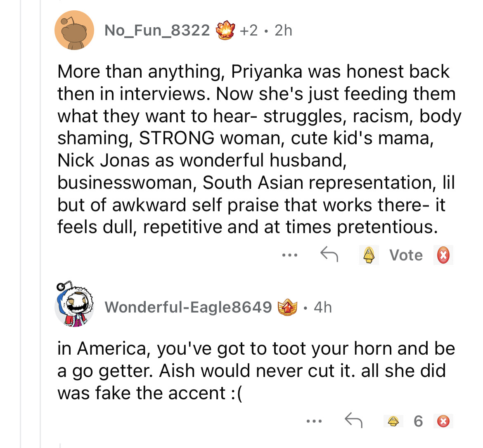Tap the "Vote" label on first comment
This screenshot has height=448, width=483.
coord(406,255)
